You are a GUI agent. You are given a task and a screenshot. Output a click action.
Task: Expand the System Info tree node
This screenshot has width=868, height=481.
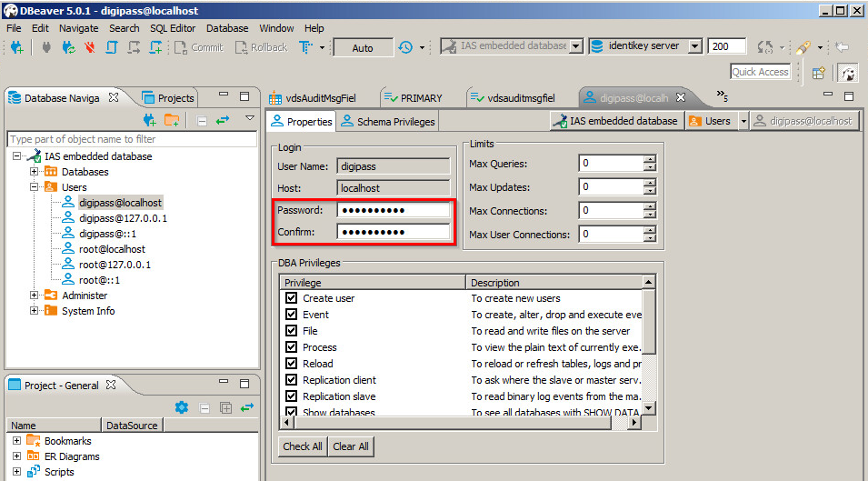[34, 311]
